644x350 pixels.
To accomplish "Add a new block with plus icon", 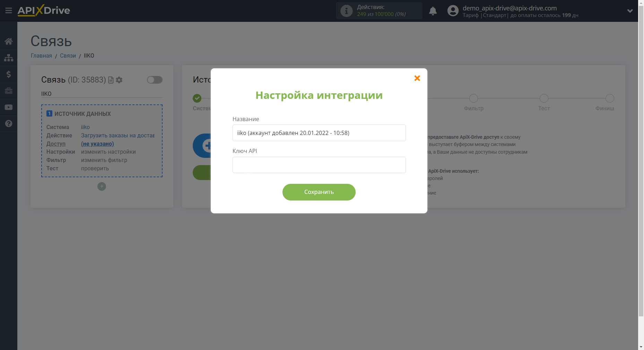I will pyautogui.click(x=102, y=187).
